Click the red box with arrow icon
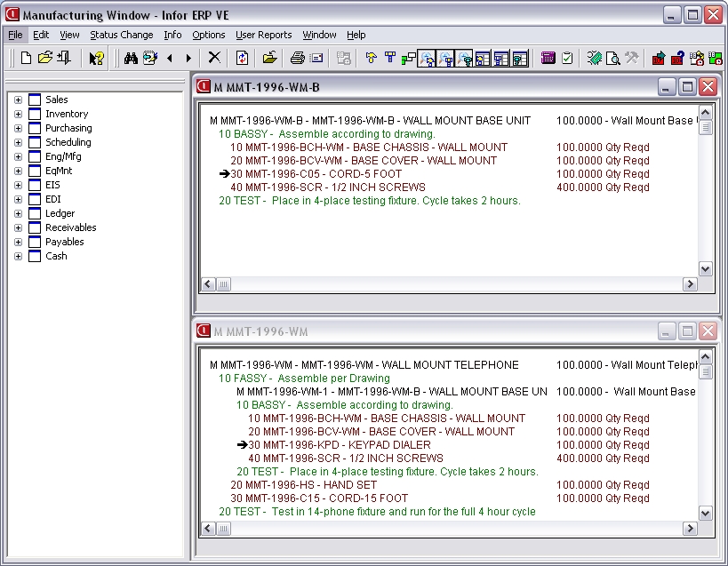728x566 pixels. 659,58
